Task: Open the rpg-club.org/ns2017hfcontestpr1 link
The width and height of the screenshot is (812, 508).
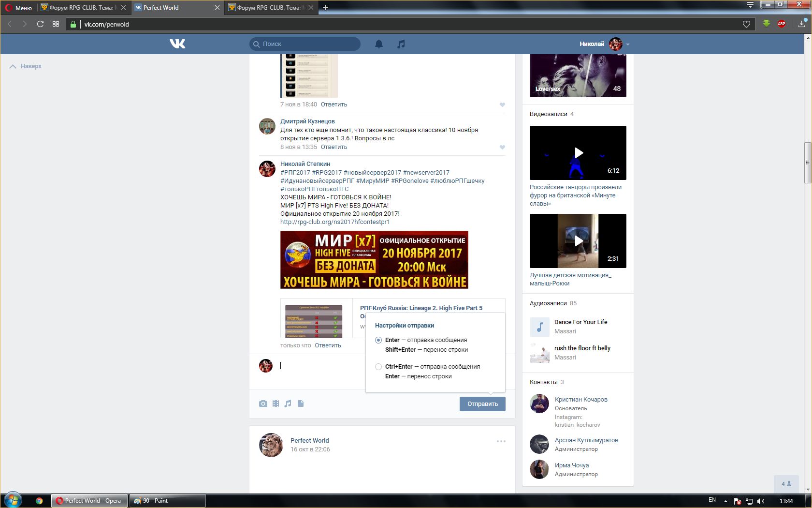Action: [x=335, y=222]
